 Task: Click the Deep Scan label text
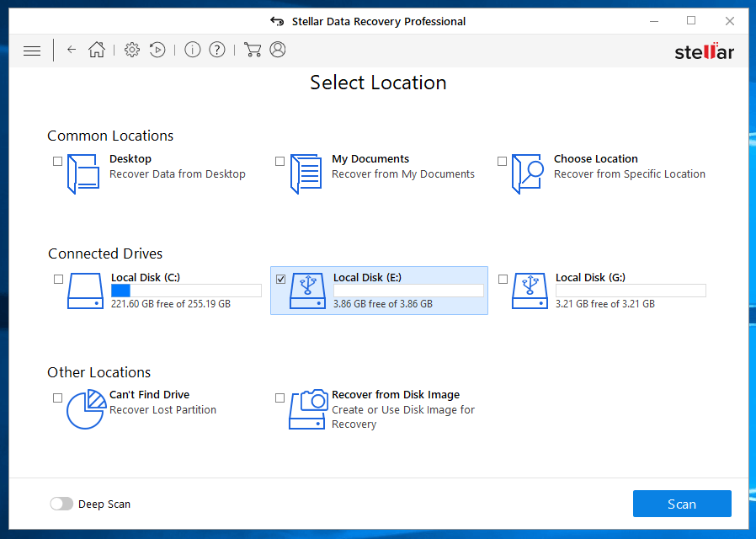pyautogui.click(x=104, y=504)
